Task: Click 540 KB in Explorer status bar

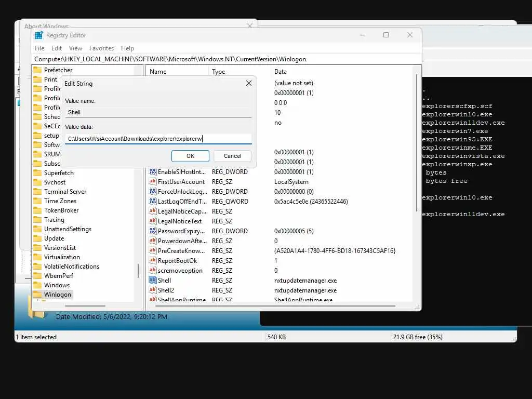Action: point(276,337)
